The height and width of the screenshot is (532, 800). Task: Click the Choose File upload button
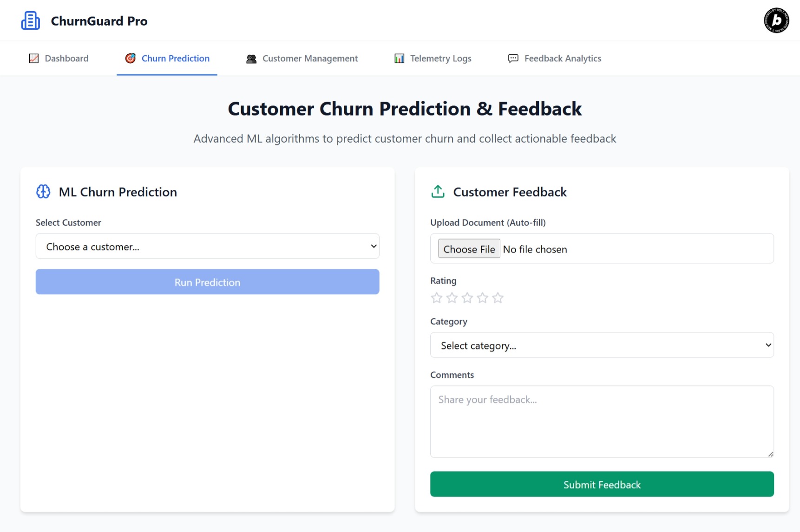[x=469, y=249]
